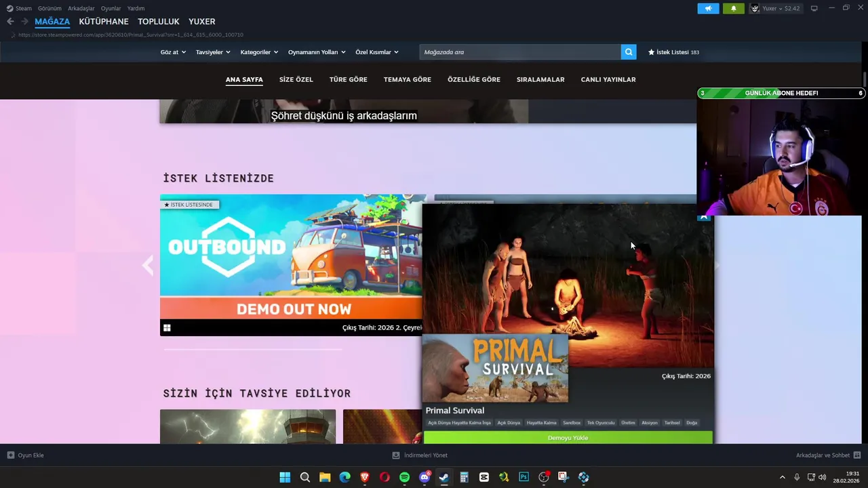
Task: Open the Windows Start menu
Action: (x=285, y=477)
